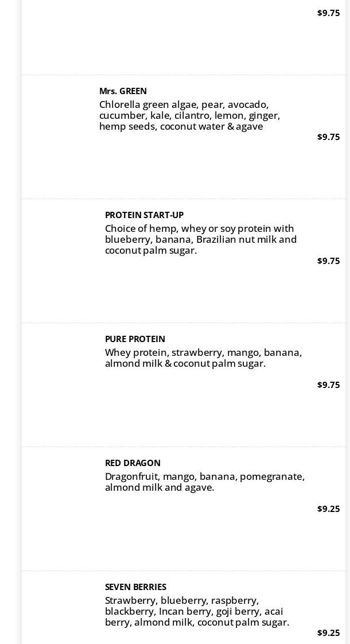
Task: Open the SEVEN BERRIES smoothie title
Action: pyautogui.click(x=135, y=587)
